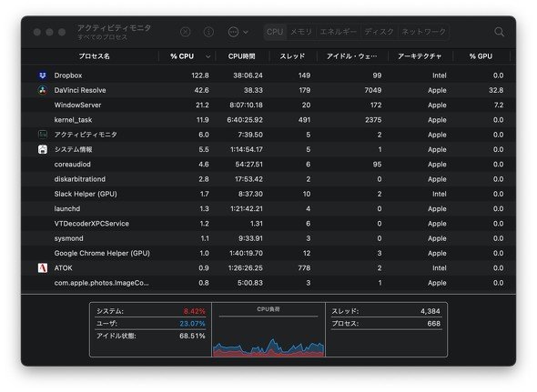Sort by アイドル・ウェ… column header

351,56
